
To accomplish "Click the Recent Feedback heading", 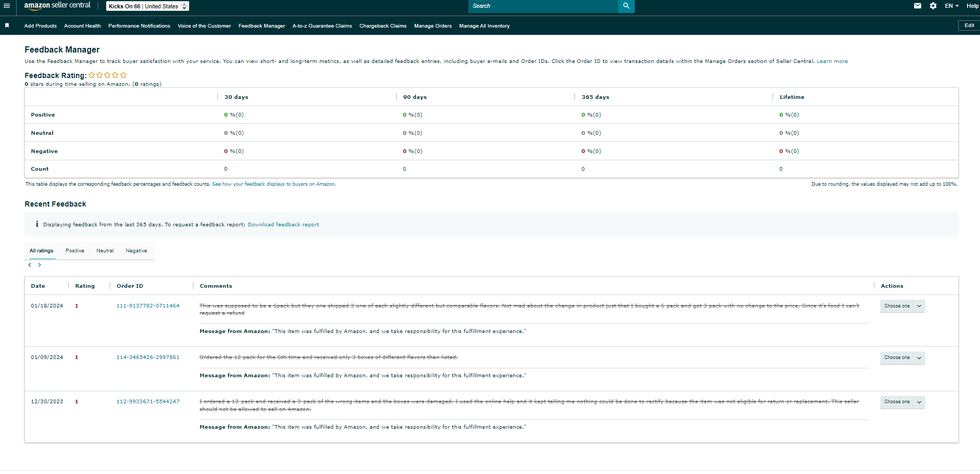I will (56, 204).
